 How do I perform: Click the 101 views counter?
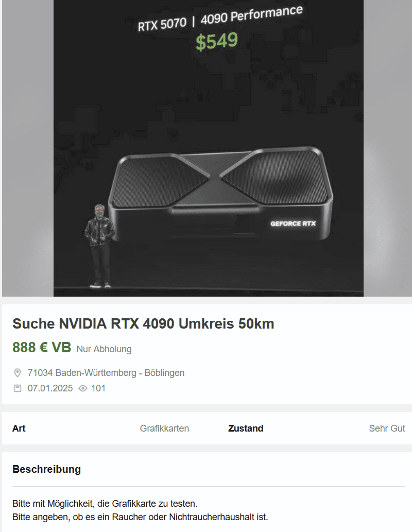(x=98, y=388)
